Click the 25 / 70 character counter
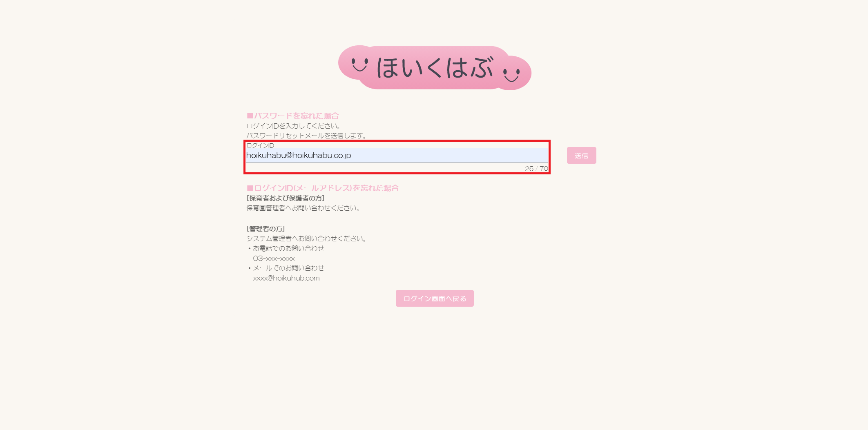Image resolution: width=868 pixels, height=430 pixels. pyautogui.click(x=536, y=169)
